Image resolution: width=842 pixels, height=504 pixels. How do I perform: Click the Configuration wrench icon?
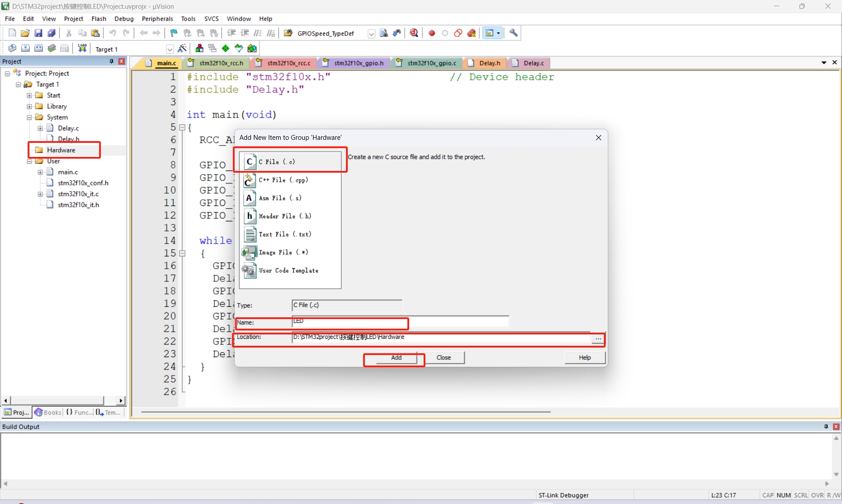tap(513, 33)
